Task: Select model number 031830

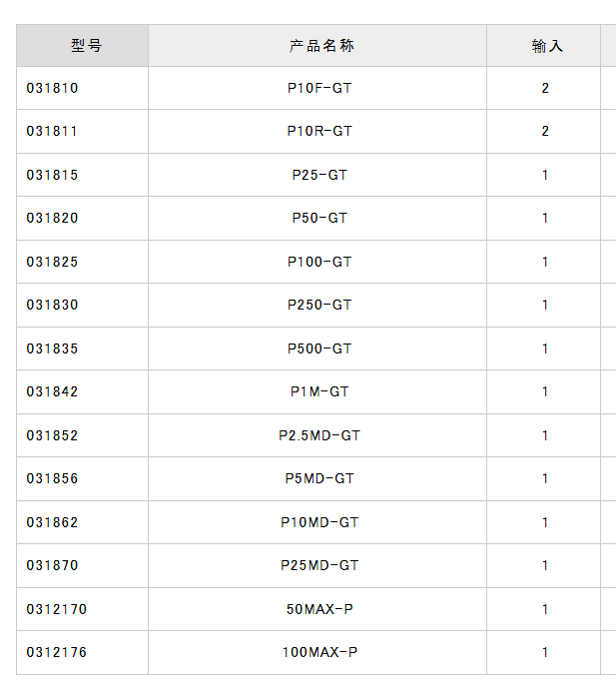Action: 52,305
